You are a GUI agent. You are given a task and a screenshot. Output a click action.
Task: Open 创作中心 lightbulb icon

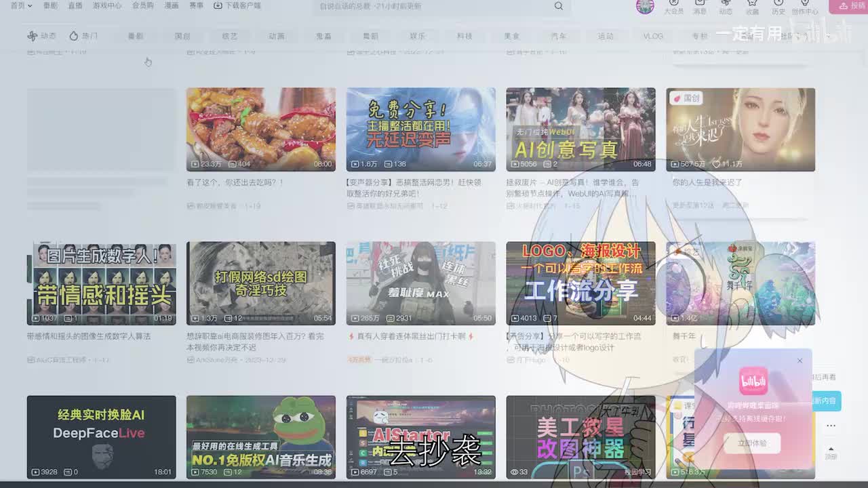(x=805, y=6)
